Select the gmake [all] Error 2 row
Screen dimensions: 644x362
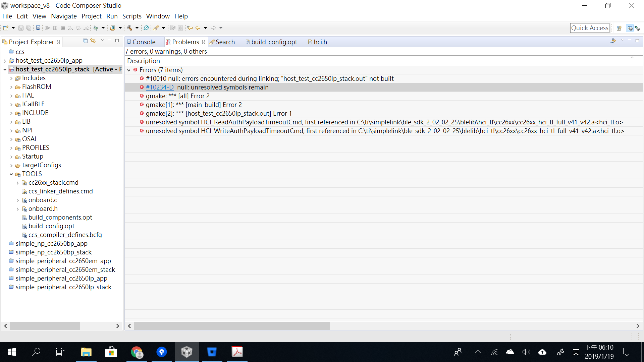pos(384,96)
